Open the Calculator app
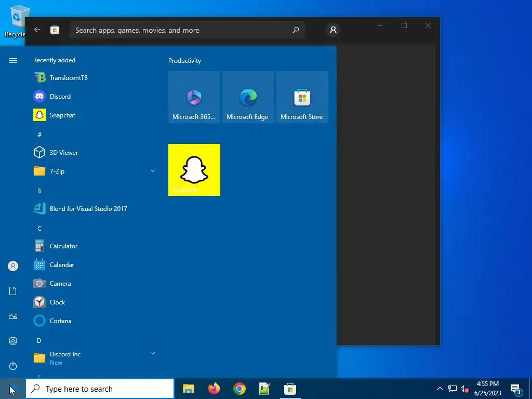 (95, 246)
